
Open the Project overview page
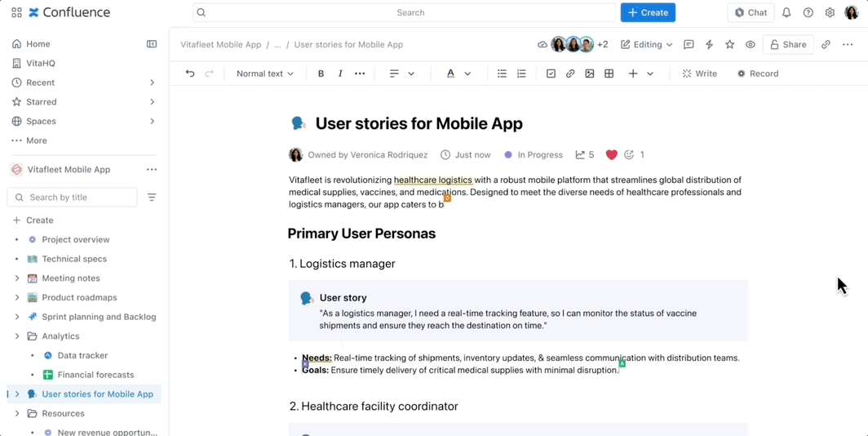[76, 239]
